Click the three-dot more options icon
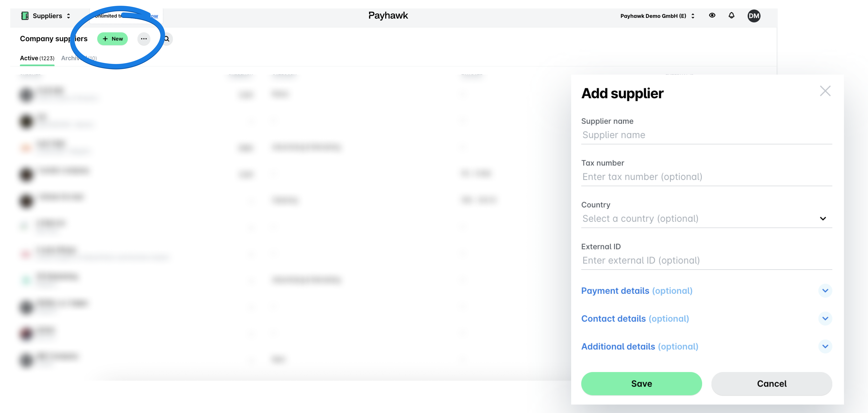Image resolution: width=868 pixels, height=413 pixels. coord(144,39)
